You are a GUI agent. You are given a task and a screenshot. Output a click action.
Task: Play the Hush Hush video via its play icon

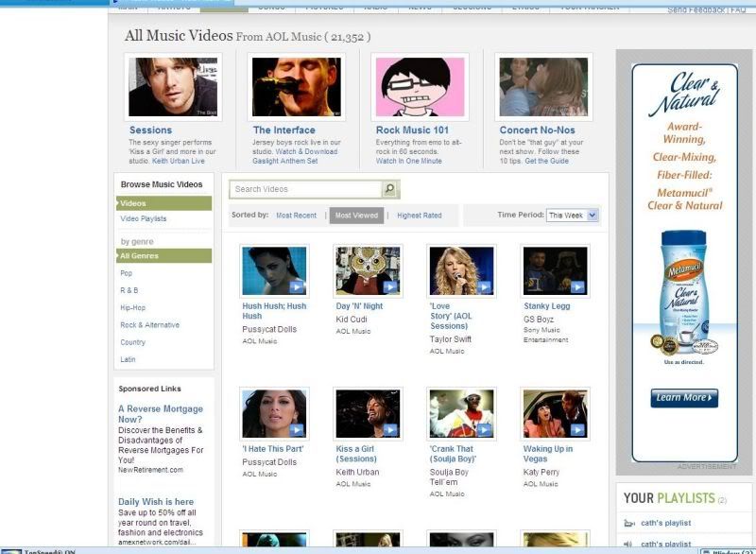coord(296,286)
